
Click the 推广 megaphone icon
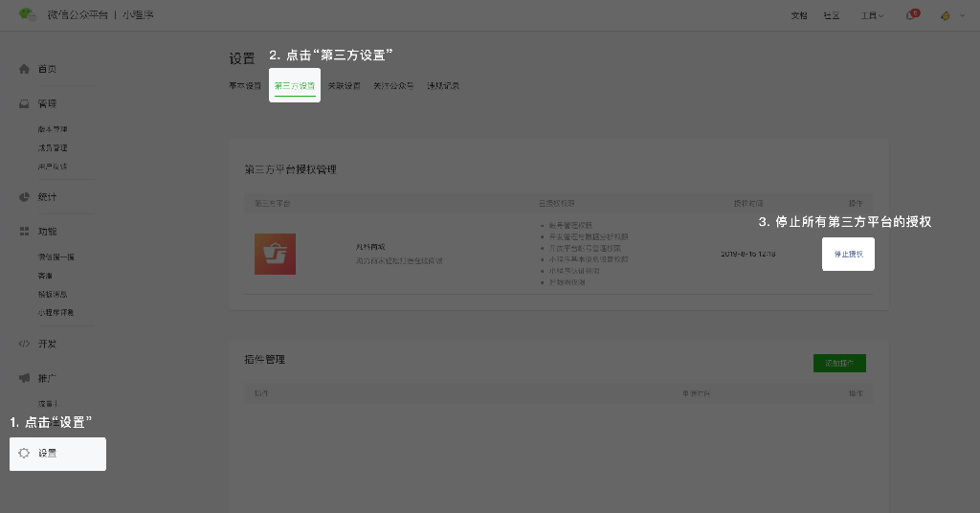coord(25,378)
